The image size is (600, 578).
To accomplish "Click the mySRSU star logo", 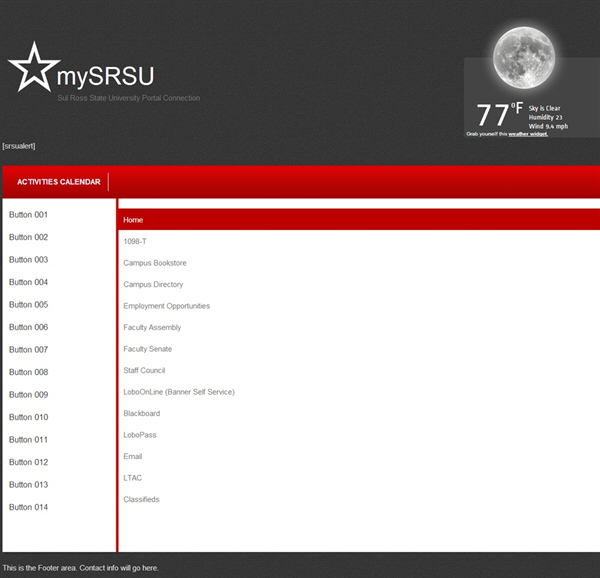I will click(33, 68).
